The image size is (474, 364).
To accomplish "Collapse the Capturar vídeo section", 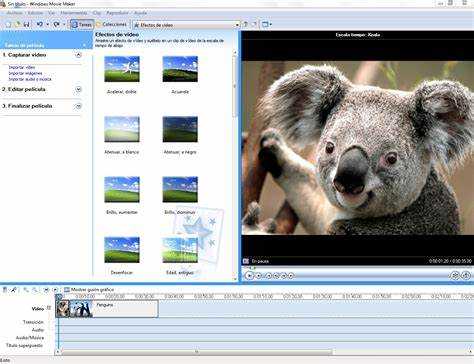I will click(x=78, y=55).
